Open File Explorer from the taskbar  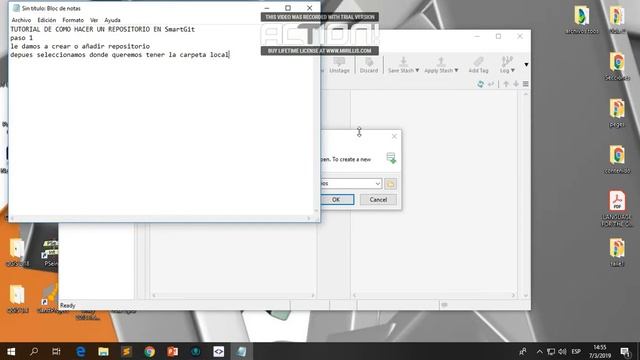click(x=103, y=351)
